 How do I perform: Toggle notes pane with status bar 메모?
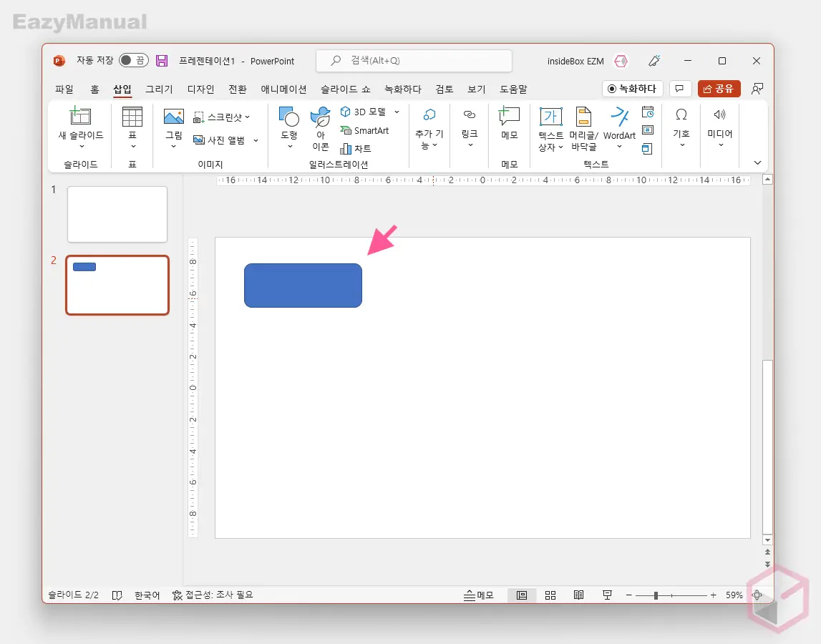point(479,595)
